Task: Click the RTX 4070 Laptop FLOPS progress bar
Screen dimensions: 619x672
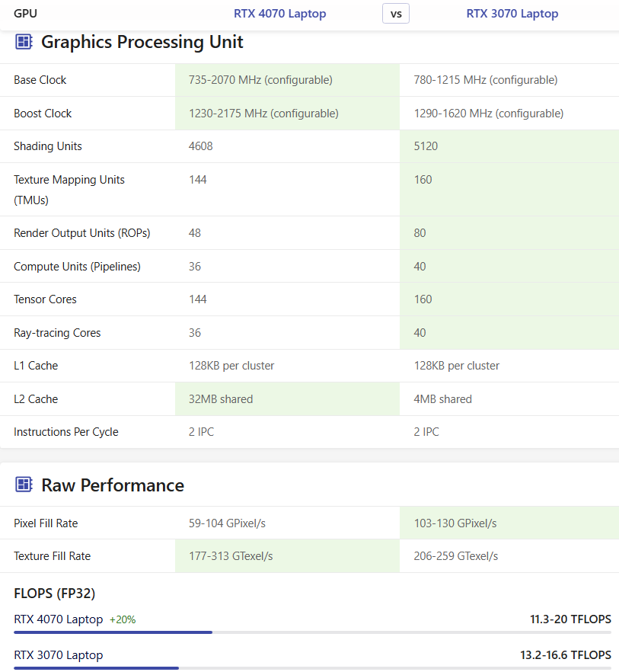Action: (x=312, y=632)
